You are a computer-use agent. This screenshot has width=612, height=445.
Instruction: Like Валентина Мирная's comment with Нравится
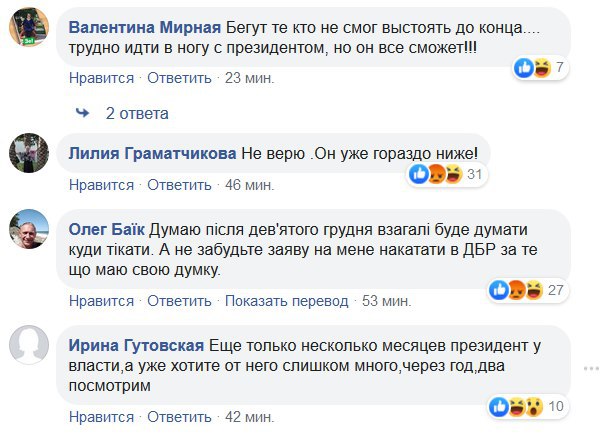101,77
